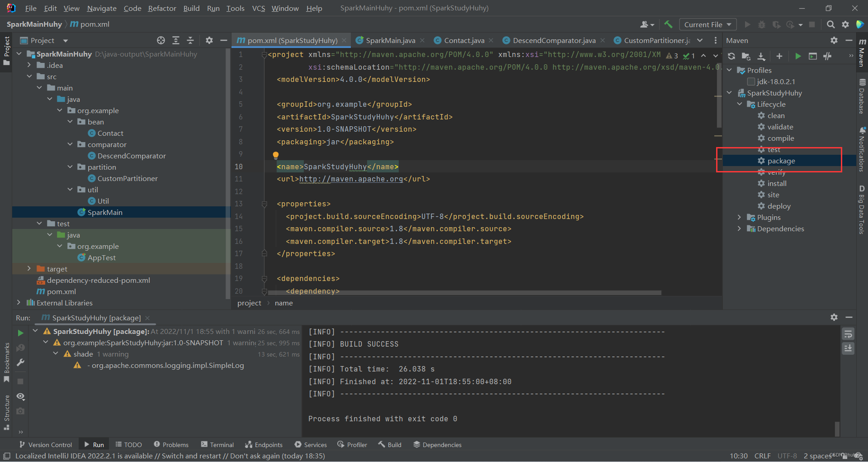Select opened file target icon in Project panel

161,40
